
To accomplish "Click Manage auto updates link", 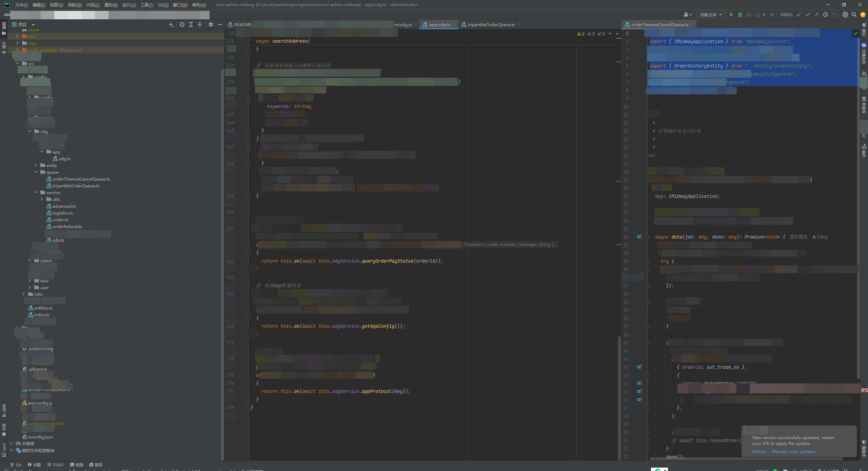I will pos(793,452).
